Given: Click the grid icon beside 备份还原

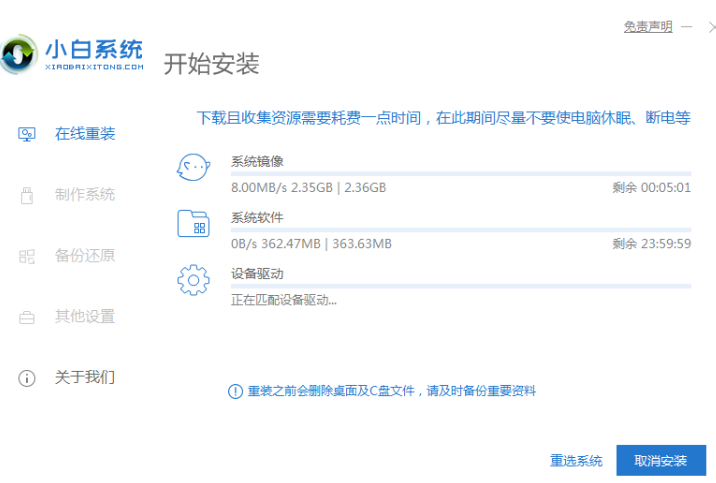Looking at the screenshot, I should 27,256.
